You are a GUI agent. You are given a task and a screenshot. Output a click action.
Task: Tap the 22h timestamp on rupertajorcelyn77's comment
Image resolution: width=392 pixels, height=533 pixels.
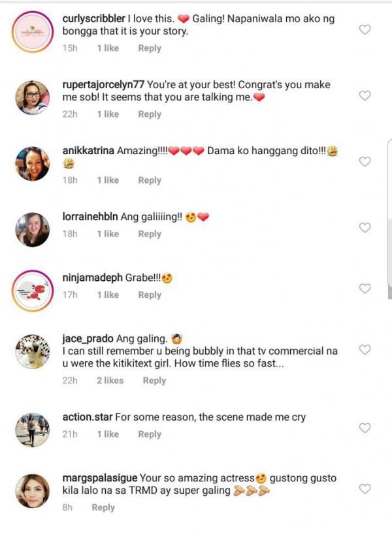click(x=70, y=114)
